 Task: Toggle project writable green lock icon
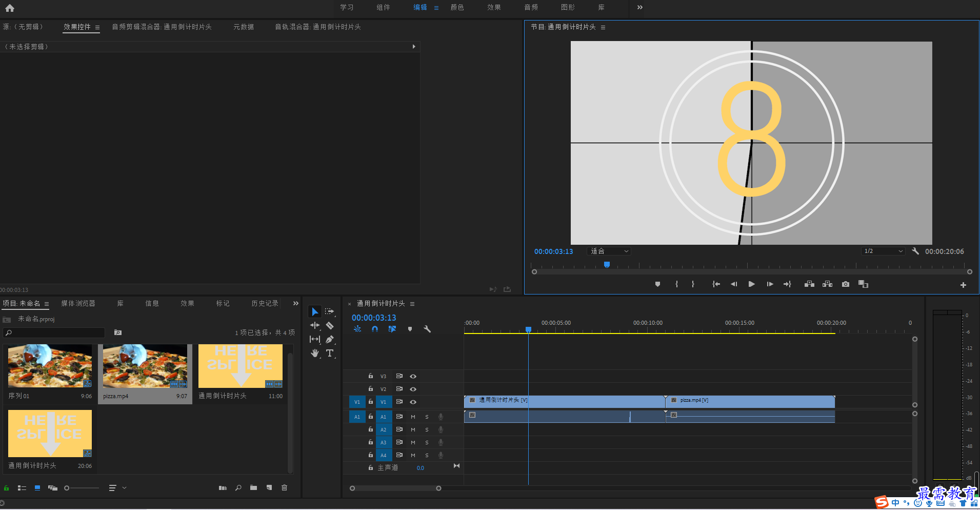[x=7, y=488]
